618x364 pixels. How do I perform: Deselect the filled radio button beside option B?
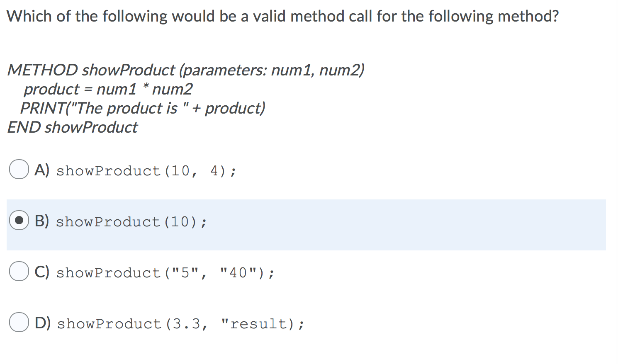(18, 221)
